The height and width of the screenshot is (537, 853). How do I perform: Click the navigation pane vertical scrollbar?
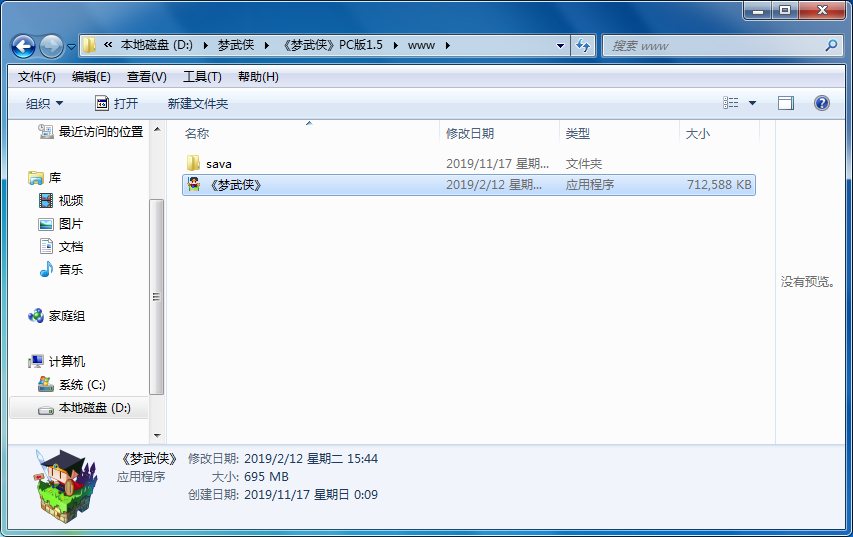click(x=156, y=296)
